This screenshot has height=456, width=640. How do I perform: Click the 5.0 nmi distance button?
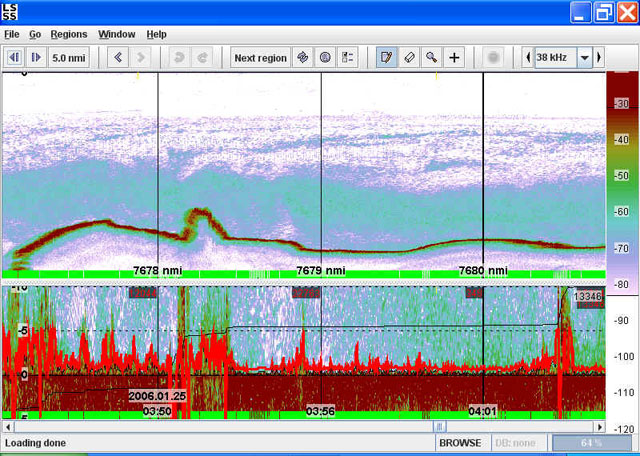tap(69, 58)
